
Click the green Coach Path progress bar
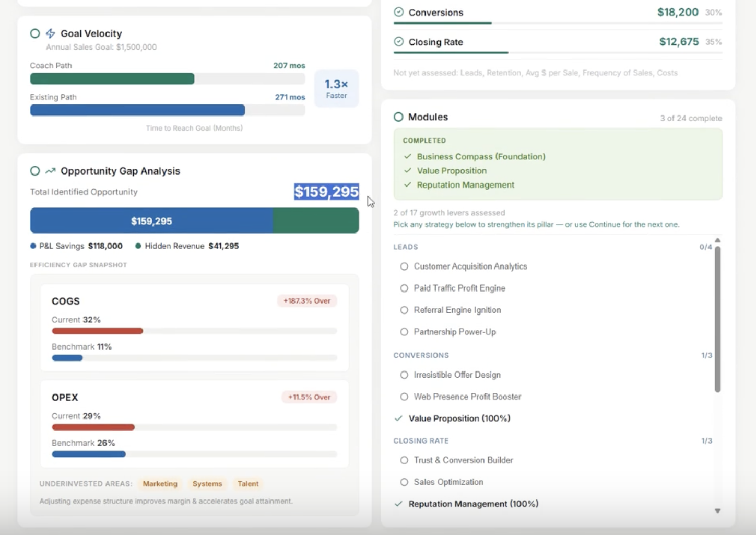[112, 79]
